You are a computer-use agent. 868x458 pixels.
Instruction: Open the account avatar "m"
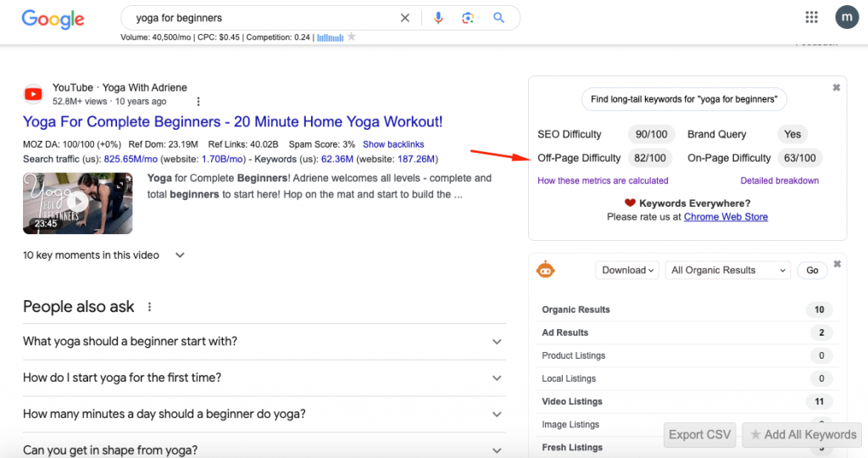[847, 17]
